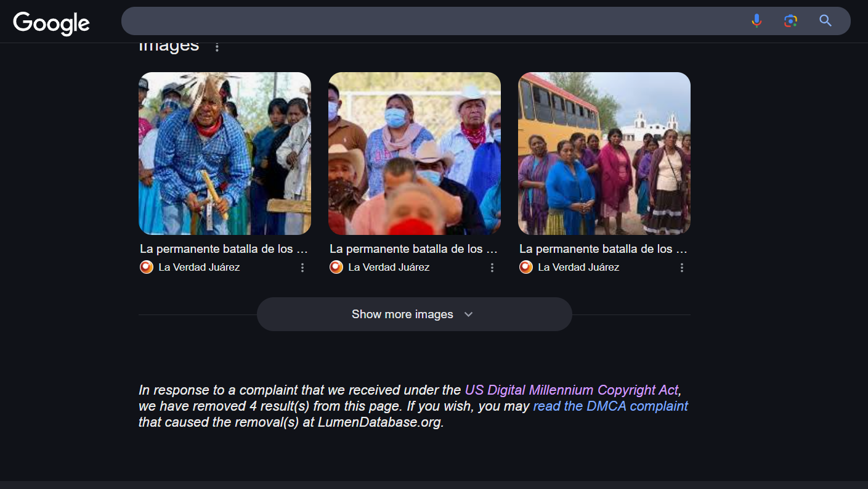Click the chevron beside Show more images

pos(468,314)
